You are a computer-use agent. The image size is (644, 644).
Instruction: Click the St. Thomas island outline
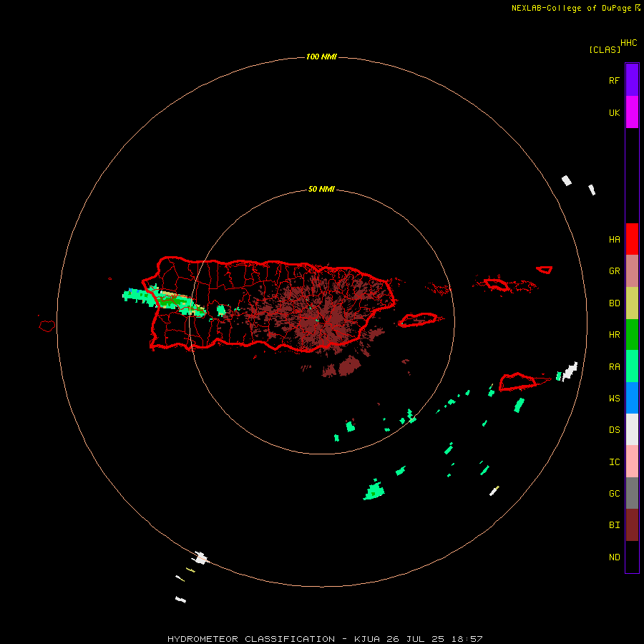coord(496,284)
